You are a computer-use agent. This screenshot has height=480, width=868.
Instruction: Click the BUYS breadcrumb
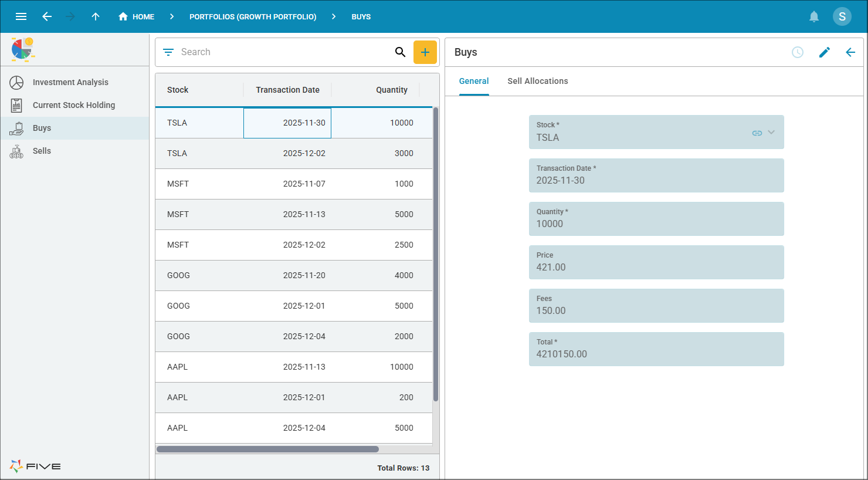pos(361,16)
